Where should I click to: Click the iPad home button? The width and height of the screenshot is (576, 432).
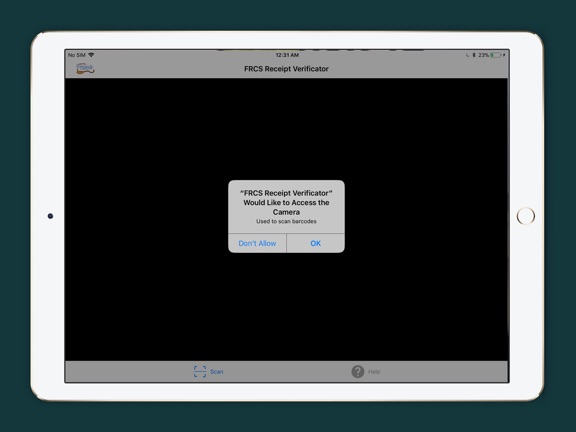[526, 216]
